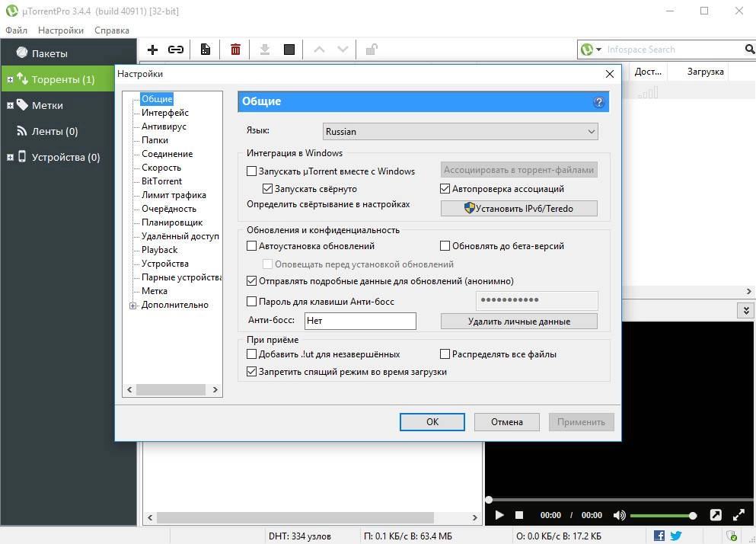Click Удалить личные данные button

pyautogui.click(x=518, y=321)
